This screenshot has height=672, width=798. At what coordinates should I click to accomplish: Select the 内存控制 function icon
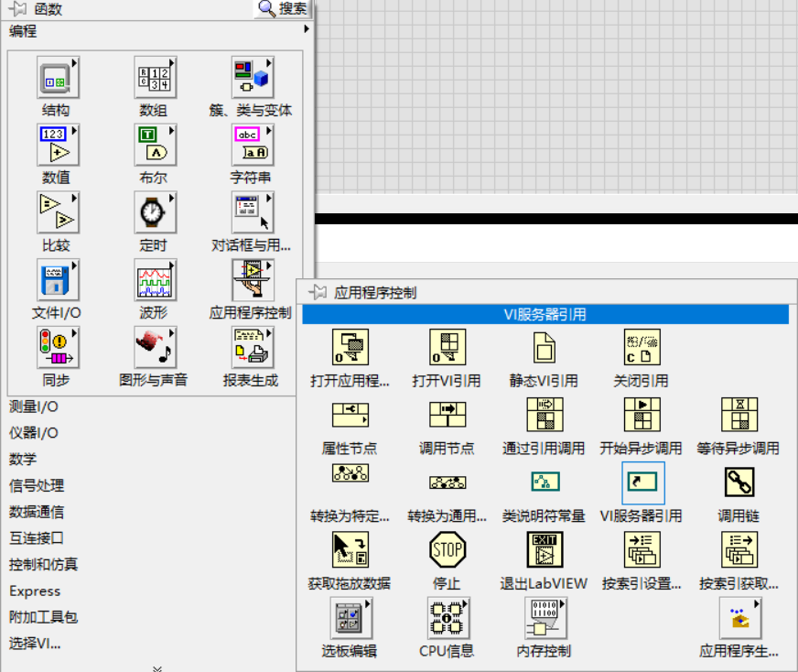pyautogui.click(x=545, y=618)
